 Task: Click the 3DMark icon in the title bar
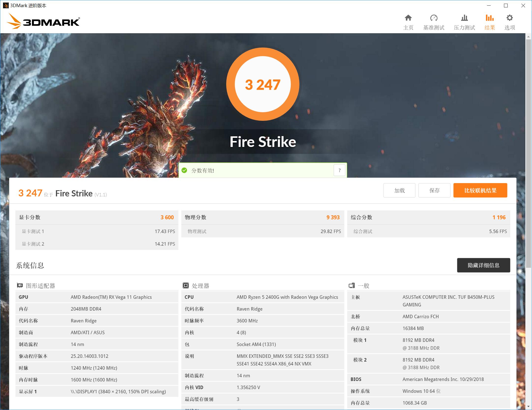coord(5,5)
